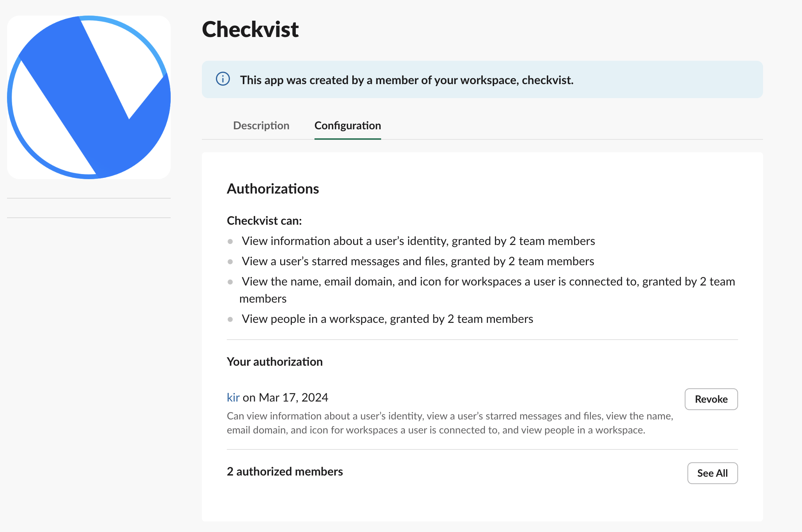Click the Checkvist app logo image

click(89, 97)
